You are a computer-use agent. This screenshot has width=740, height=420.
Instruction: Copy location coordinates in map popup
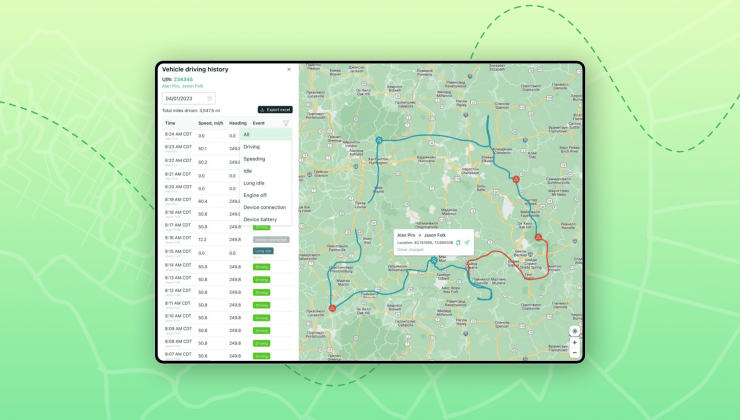458,242
